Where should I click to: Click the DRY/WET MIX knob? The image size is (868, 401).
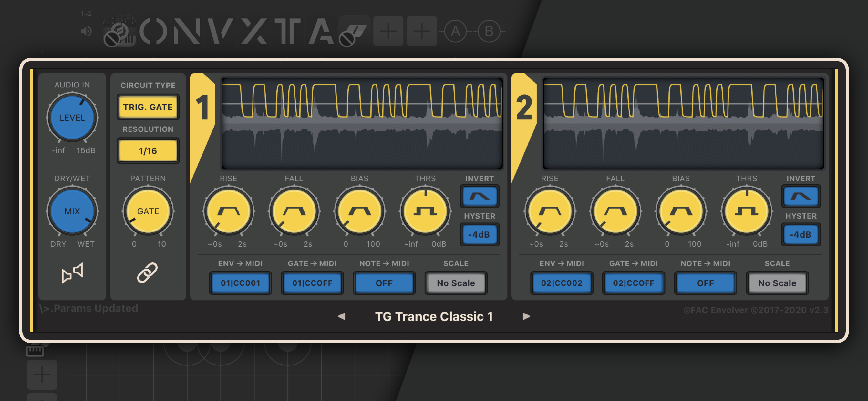tap(72, 211)
